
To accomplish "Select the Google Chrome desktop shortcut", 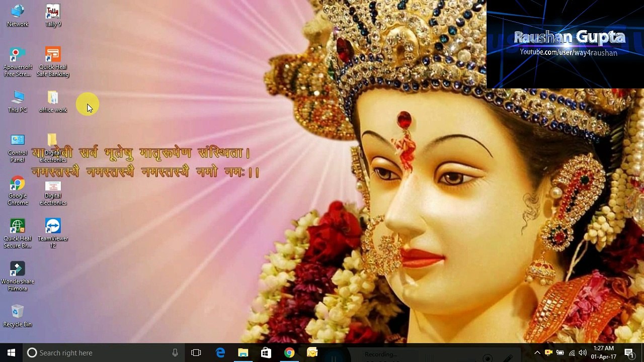I will click(x=18, y=191).
